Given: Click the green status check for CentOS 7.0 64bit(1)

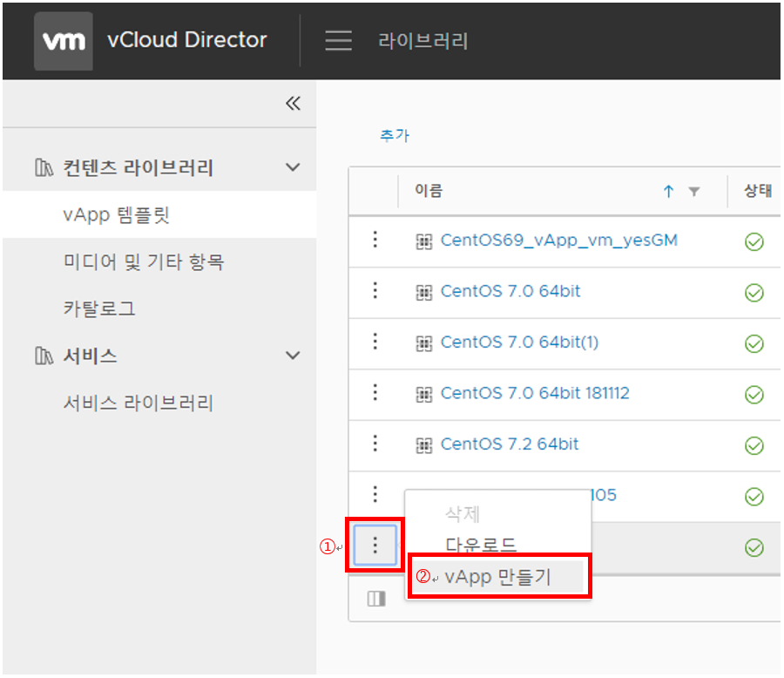Looking at the screenshot, I should pyautogui.click(x=754, y=343).
